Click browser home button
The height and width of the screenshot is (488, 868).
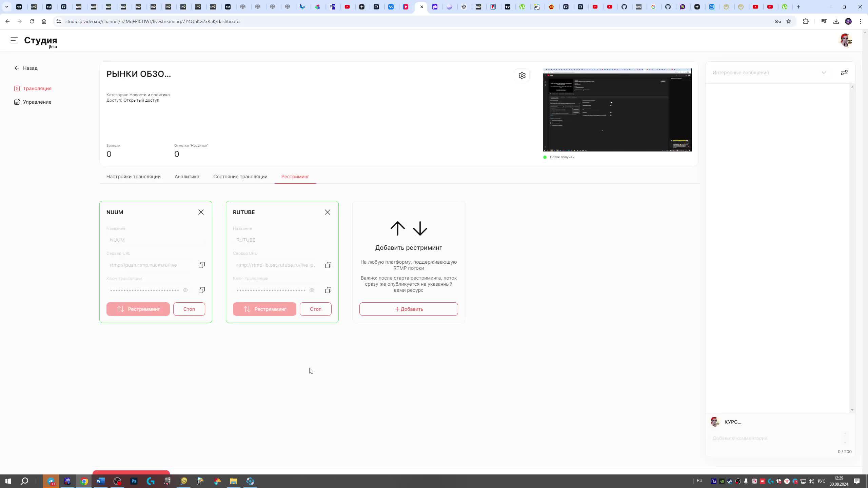click(44, 21)
